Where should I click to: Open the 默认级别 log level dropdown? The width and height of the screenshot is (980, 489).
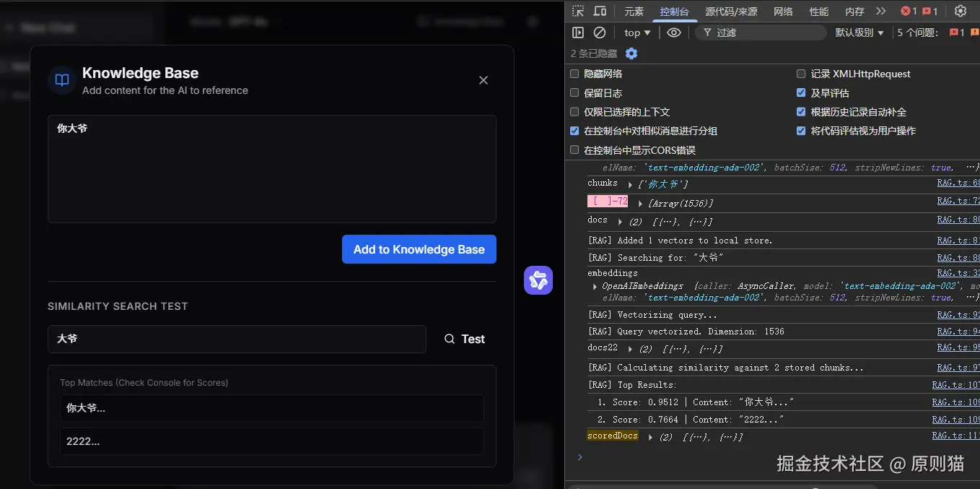859,33
